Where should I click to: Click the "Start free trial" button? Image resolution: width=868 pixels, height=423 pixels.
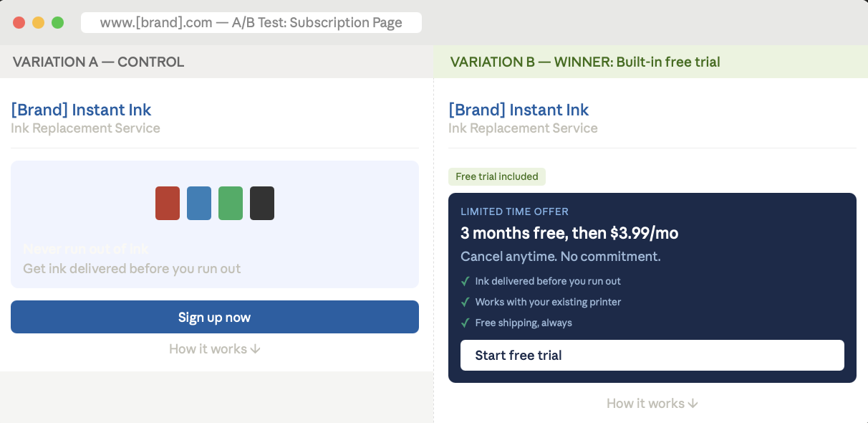[x=652, y=355]
